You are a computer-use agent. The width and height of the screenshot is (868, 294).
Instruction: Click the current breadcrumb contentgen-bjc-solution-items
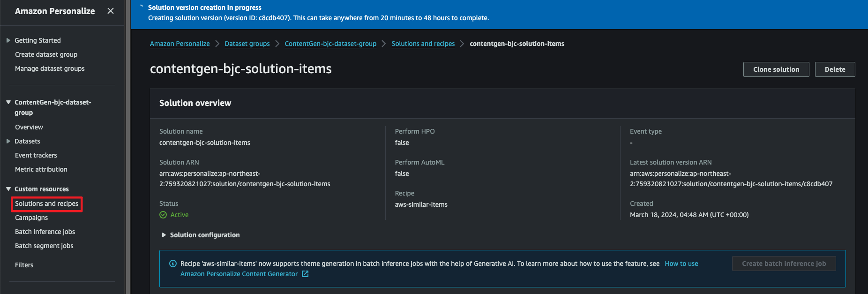(517, 44)
